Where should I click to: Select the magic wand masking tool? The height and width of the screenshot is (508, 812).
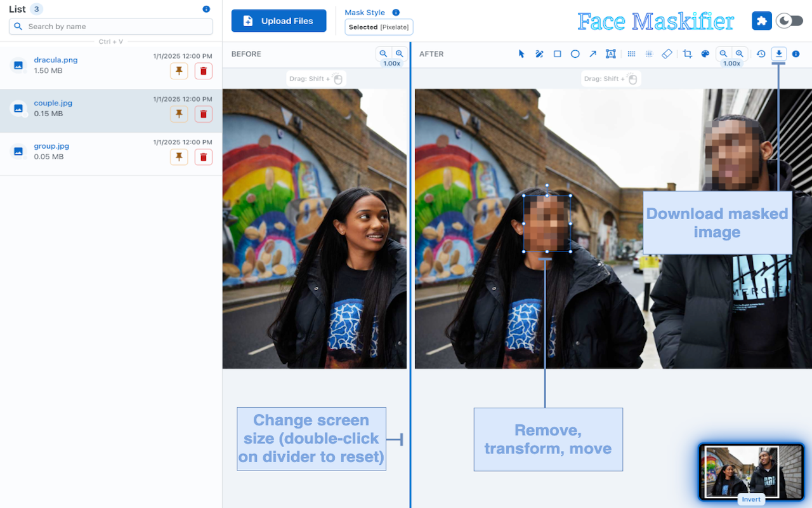coord(539,54)
